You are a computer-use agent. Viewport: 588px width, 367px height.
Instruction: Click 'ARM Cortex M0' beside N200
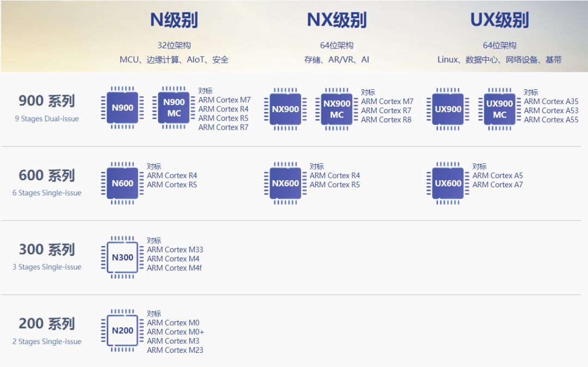(173, 323)
